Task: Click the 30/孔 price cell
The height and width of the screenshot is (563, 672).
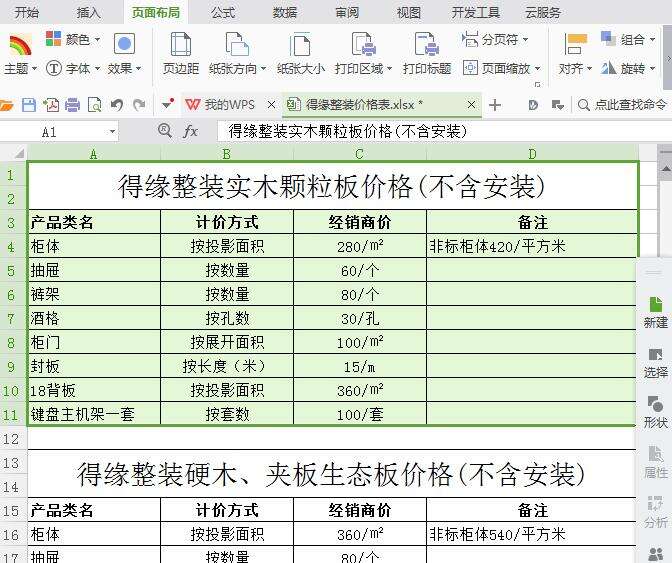Action: click(360, 318)
